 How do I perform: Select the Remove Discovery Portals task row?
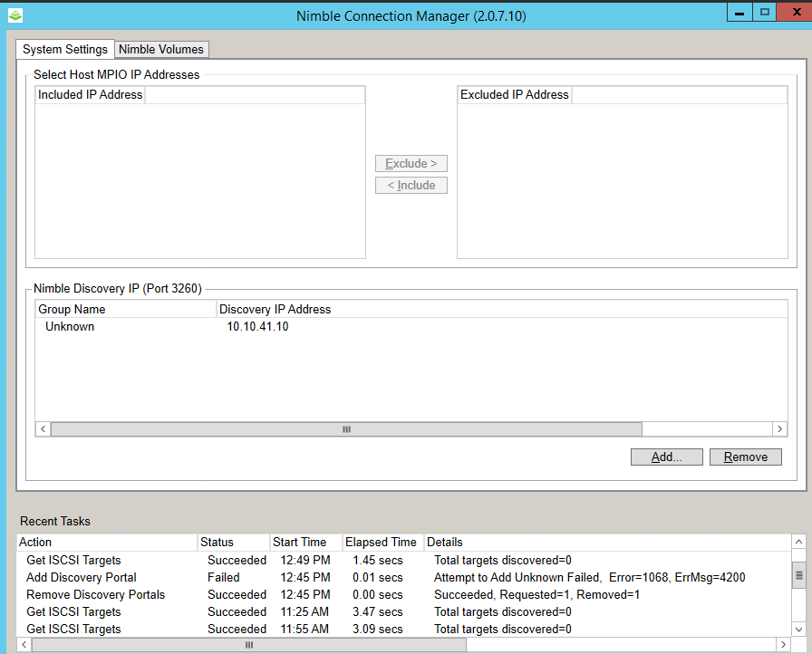point(404,594)
